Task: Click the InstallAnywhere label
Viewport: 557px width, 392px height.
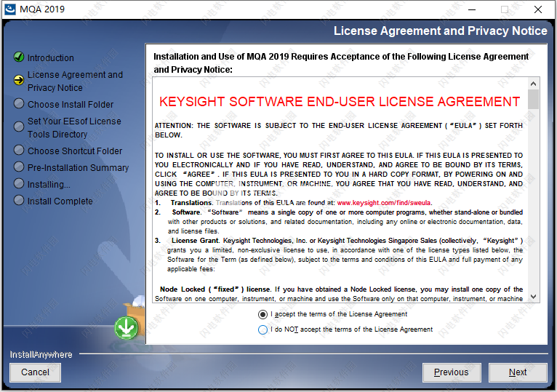Action: pyautogui.click(x=41, y=355)
